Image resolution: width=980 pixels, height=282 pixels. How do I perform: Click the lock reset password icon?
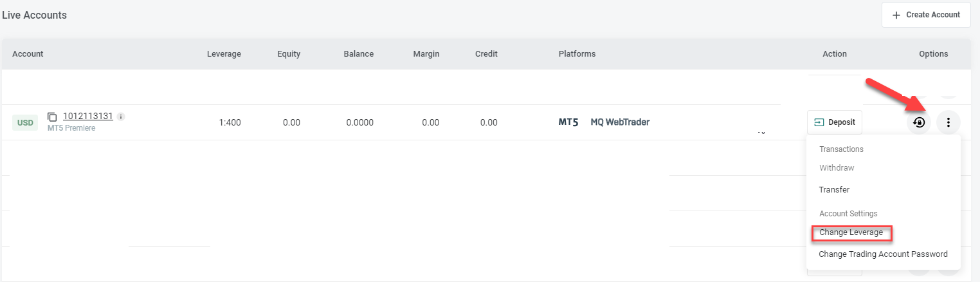point(919,122)
